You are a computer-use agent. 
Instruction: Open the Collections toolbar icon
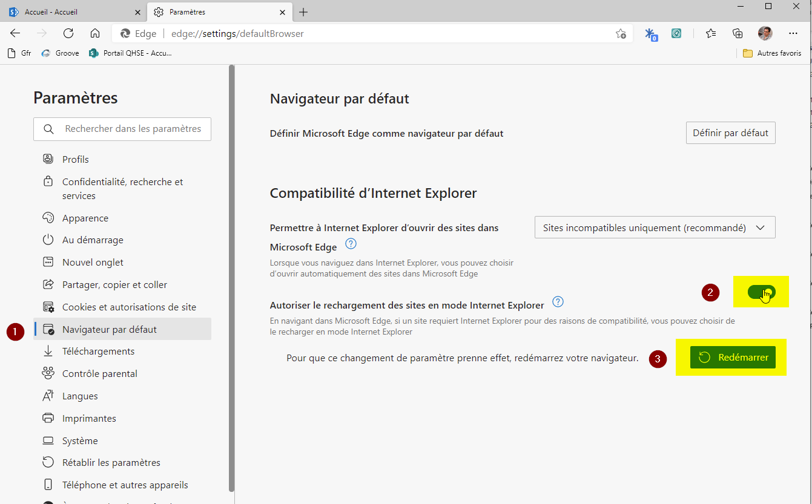click(738, 33)
